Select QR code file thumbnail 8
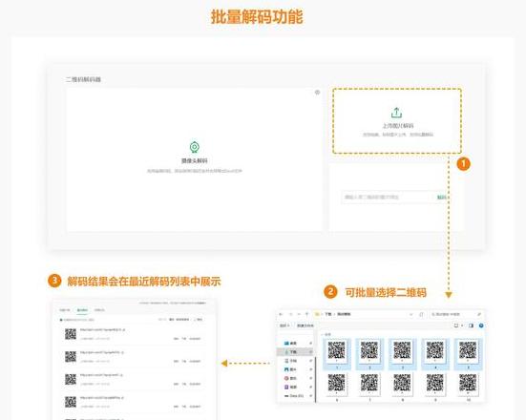526x420 pixels. click(x=402, y=387)
